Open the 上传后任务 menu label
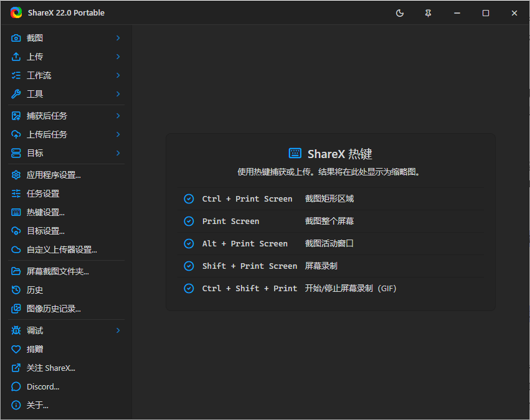The height and width of the screenshot is (420, 530). pos(47,134)
